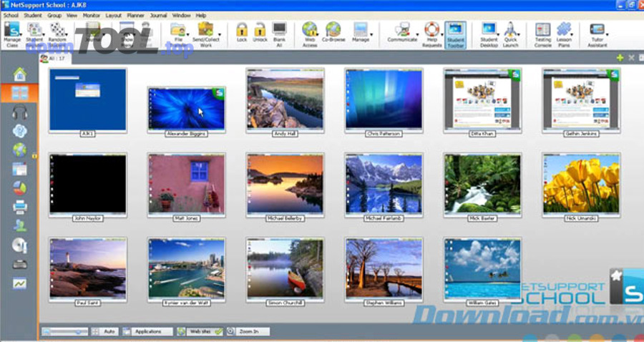The image size is (644, 342).
Task: Open the Tutor Assistant dropdown arrow
Action: point(608,34)
